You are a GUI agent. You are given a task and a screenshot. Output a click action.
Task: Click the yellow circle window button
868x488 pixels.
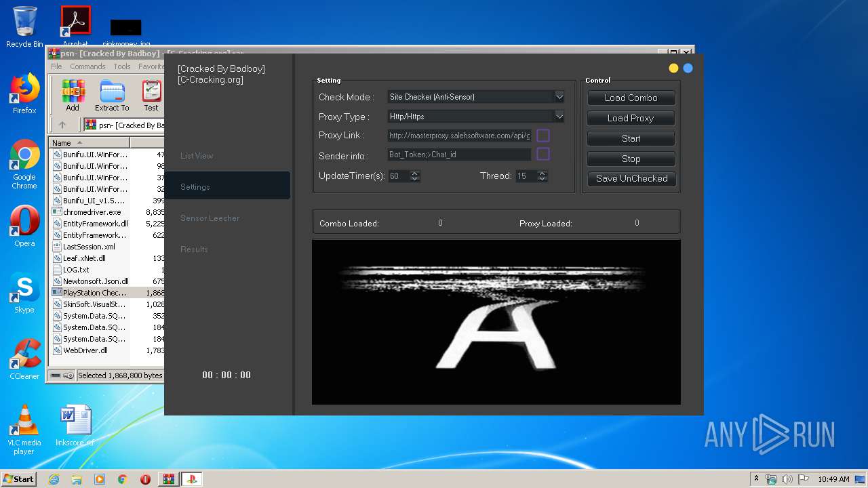pos(673,68)
